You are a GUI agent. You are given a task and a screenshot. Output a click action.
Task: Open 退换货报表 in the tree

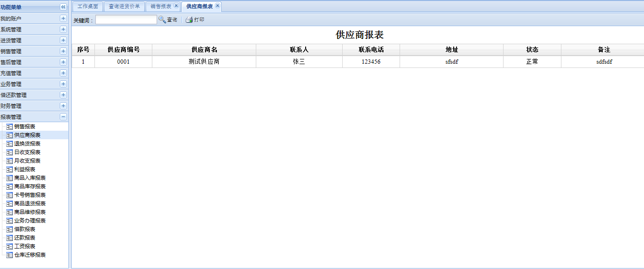coord(27,144)
